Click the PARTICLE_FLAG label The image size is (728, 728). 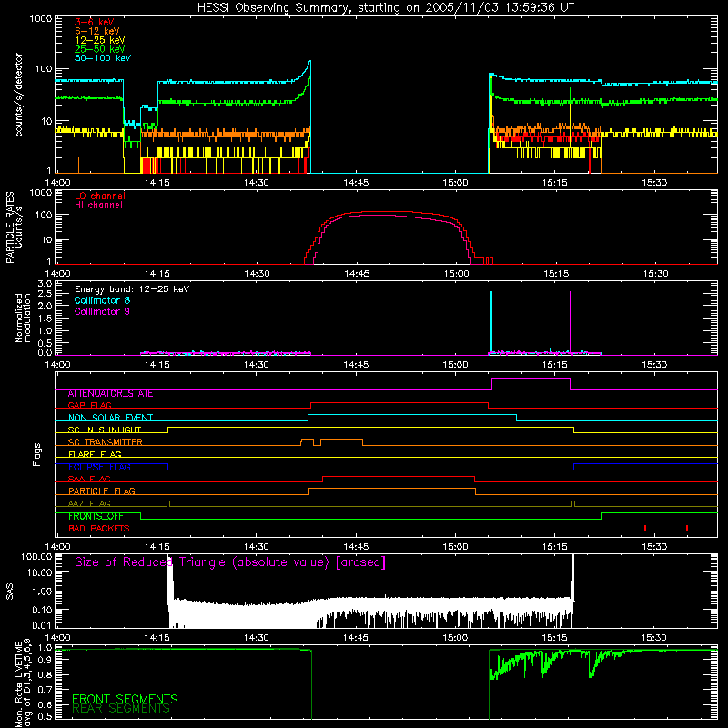pyautogui.click(x=102, y=491)
